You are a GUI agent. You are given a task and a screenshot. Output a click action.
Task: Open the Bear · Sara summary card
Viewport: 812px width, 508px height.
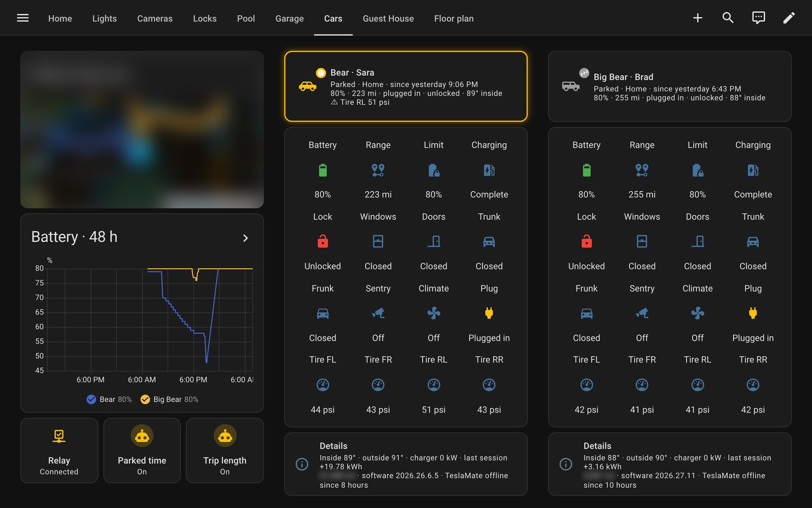(406, 86)
